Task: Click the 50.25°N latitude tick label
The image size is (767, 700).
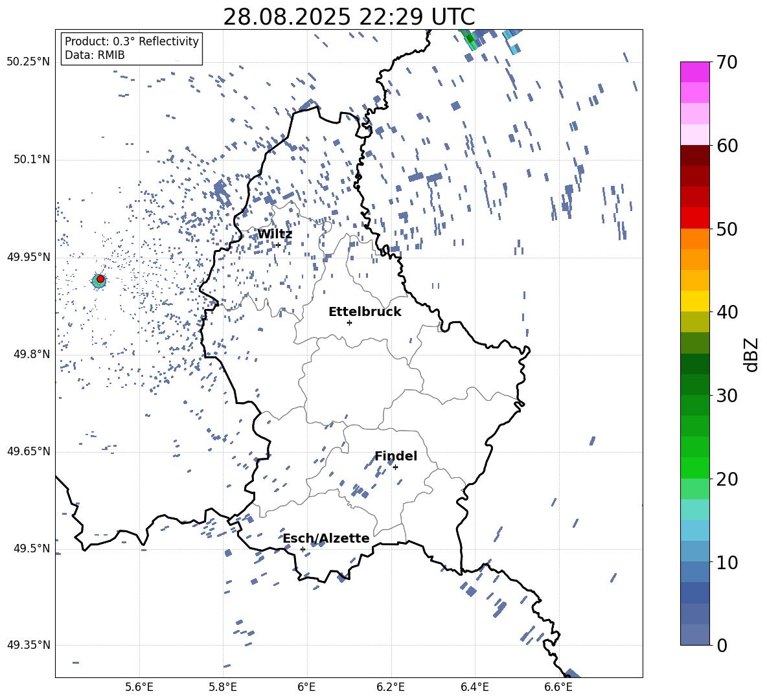Action: pos(29,62)
